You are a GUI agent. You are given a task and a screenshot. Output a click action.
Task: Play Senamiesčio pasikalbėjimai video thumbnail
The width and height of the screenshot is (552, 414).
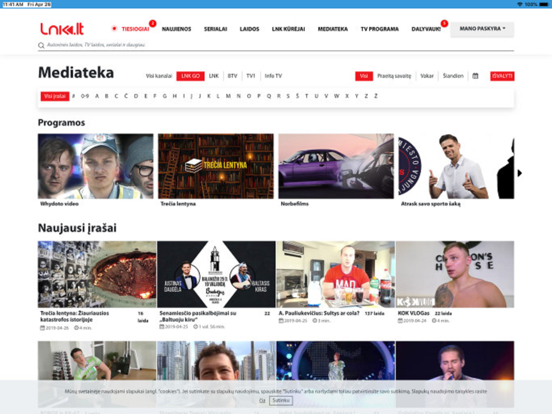[216, 274]
